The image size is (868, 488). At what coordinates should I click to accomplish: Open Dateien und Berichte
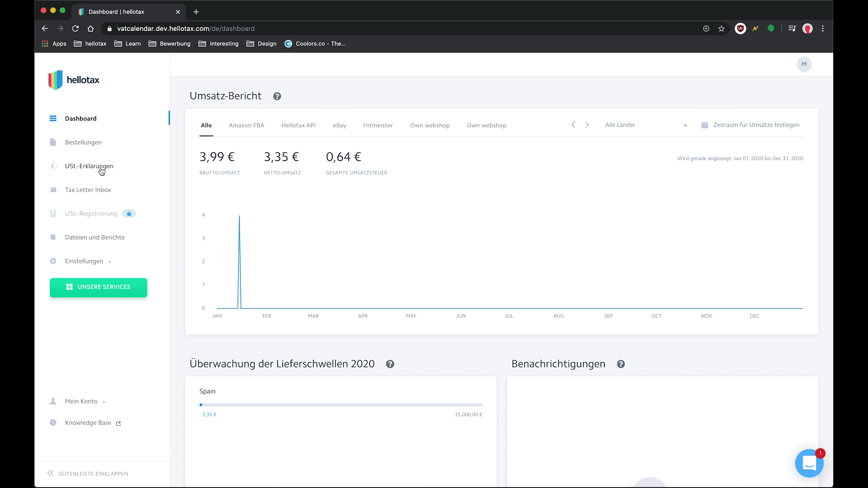pyautogui.click(x=95, y=237)
